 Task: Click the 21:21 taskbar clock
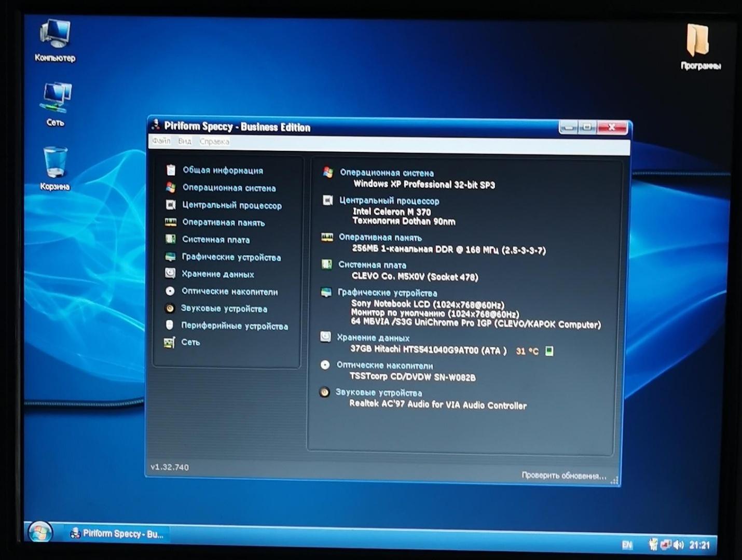pos(699,545)
